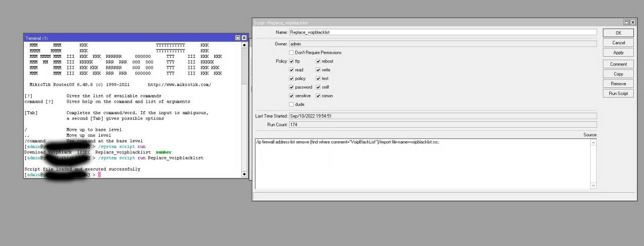Image resolution: width=644 pixels, height=246 pixels.
Task: Toggle the test policy checkbox
Action: coord(318,78)
